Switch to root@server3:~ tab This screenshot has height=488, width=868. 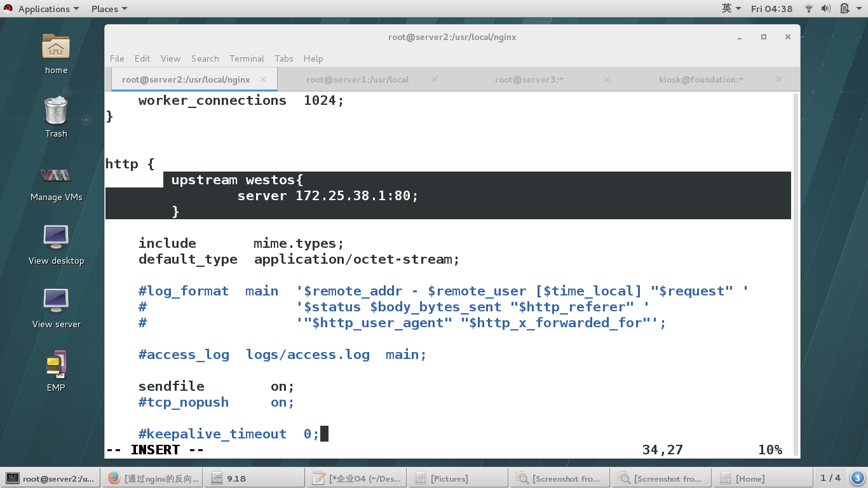point(529,79)
